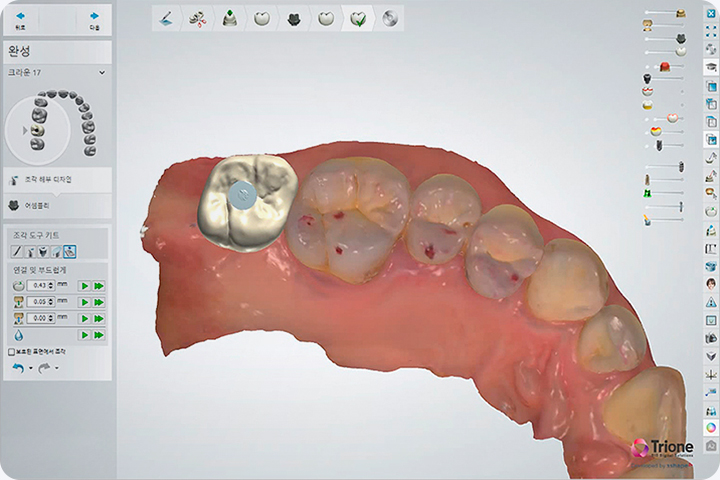Click the warning triangle icon
Screen dimensions: 720x480
(711, 302)
